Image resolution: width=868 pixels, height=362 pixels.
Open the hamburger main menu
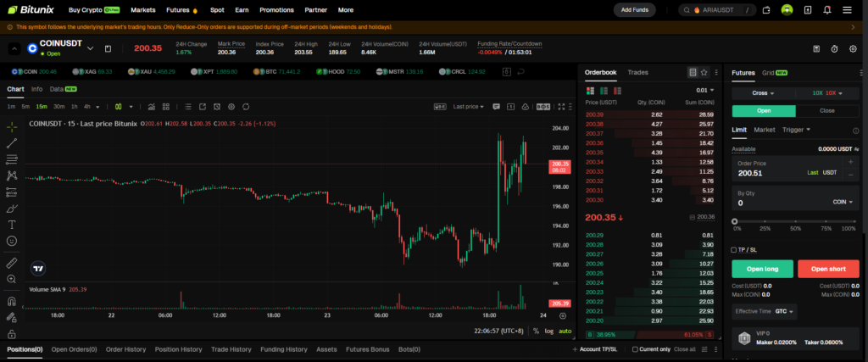tap(847, 10)
